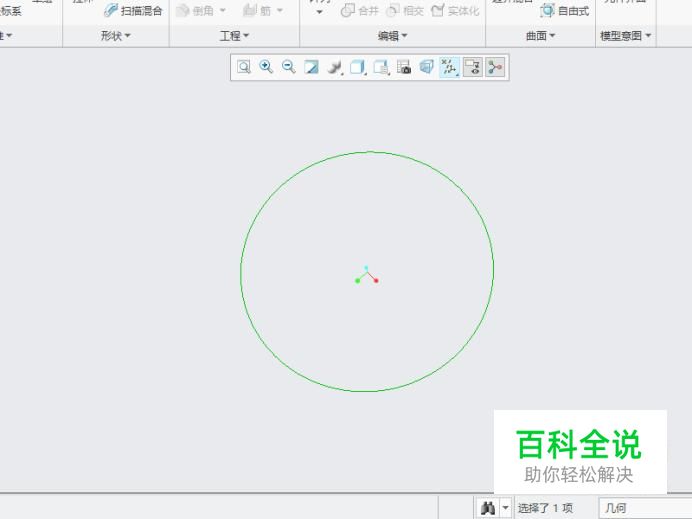Toggle the annotation display icon

tap(473, 67)
